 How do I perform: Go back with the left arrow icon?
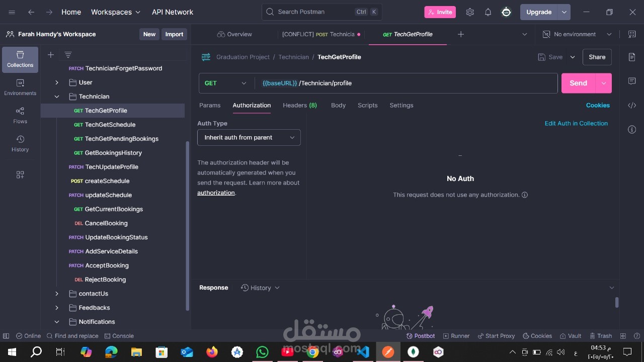click(31, 12)
